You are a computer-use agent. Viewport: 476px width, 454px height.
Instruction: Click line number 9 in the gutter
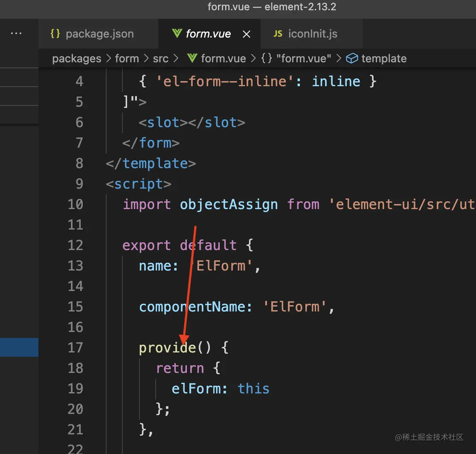click(x=79, y=184)
